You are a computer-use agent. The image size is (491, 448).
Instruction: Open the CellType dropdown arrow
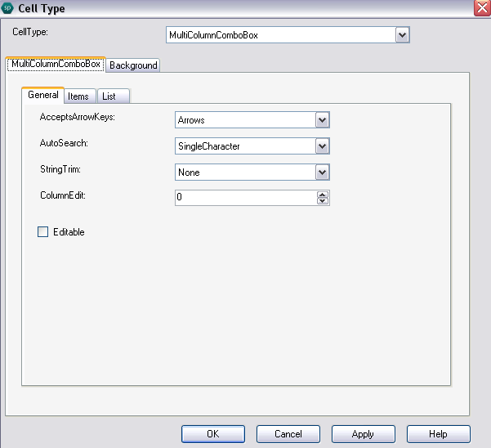(402, 35)
